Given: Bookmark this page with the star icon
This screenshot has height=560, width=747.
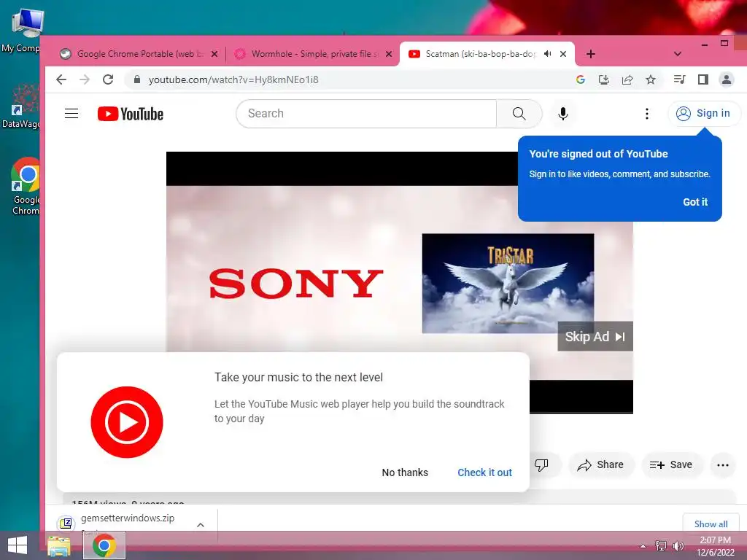Looking at the screenshot, I should [651, 79].
